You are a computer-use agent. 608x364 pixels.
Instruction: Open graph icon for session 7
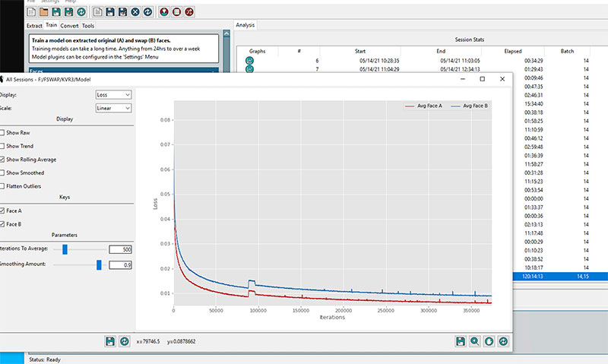(x=250, y=69)
